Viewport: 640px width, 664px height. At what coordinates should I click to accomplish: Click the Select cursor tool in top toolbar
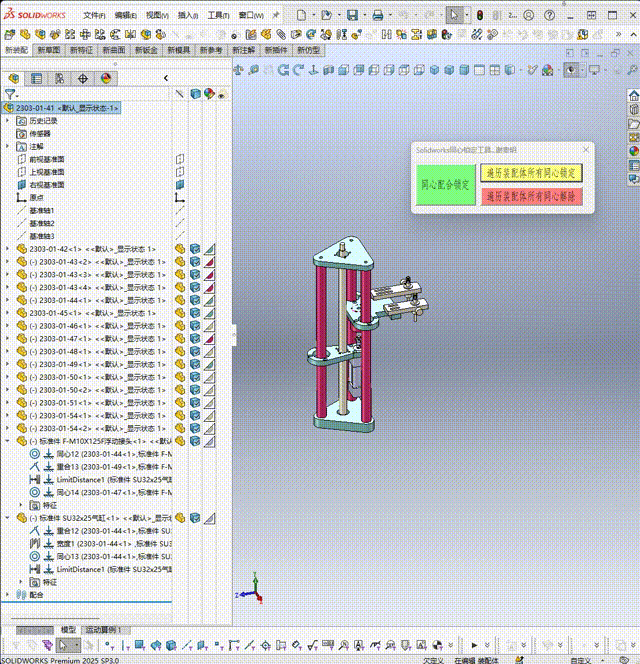point(454,16)
